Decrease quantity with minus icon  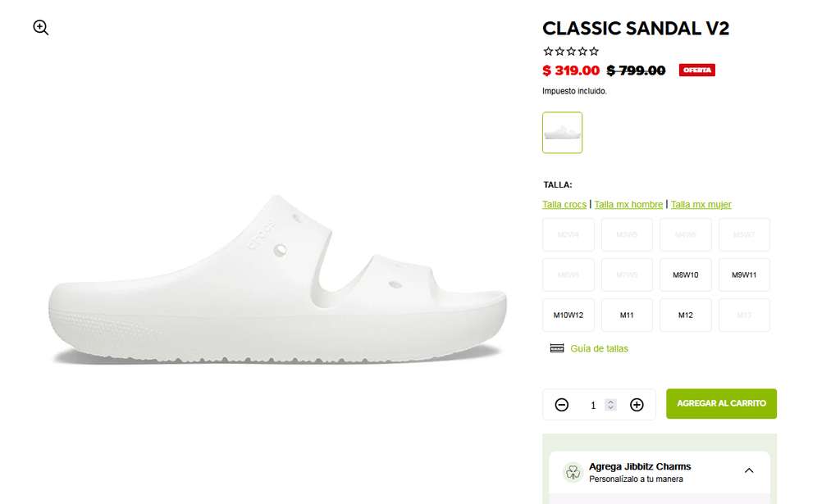click(x=561, y=405)
